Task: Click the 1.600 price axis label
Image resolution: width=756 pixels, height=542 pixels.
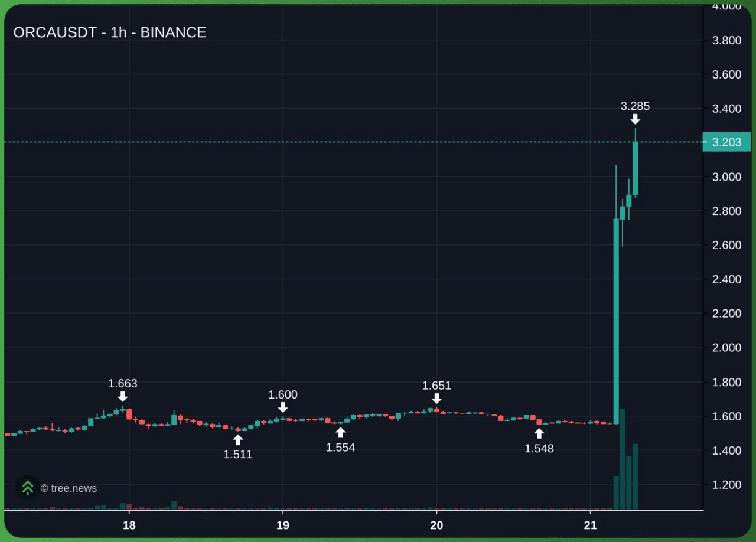Action: (726, 416)
